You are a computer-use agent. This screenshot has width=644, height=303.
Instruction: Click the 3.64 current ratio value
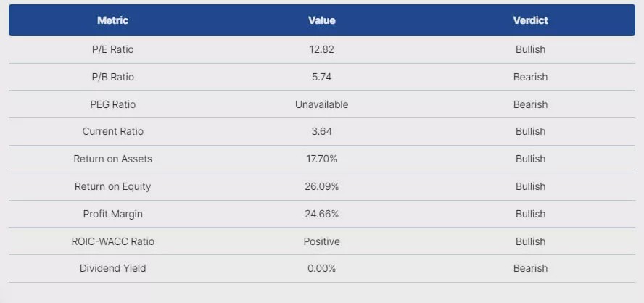(321, 131)
